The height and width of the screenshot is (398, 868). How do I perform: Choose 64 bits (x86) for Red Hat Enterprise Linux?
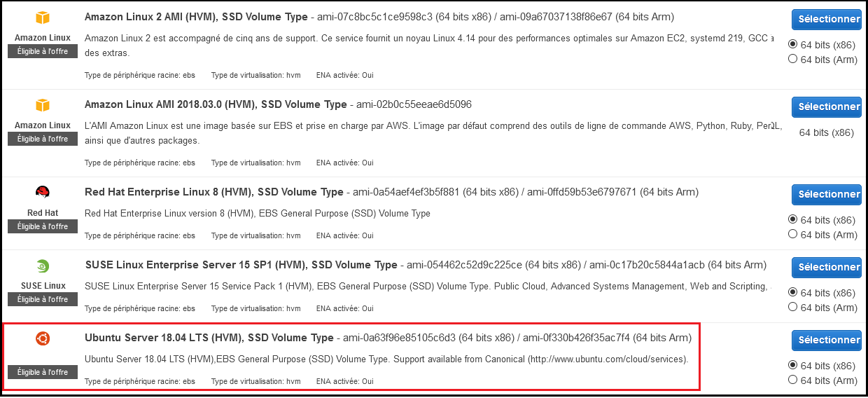tap(792, 219)
